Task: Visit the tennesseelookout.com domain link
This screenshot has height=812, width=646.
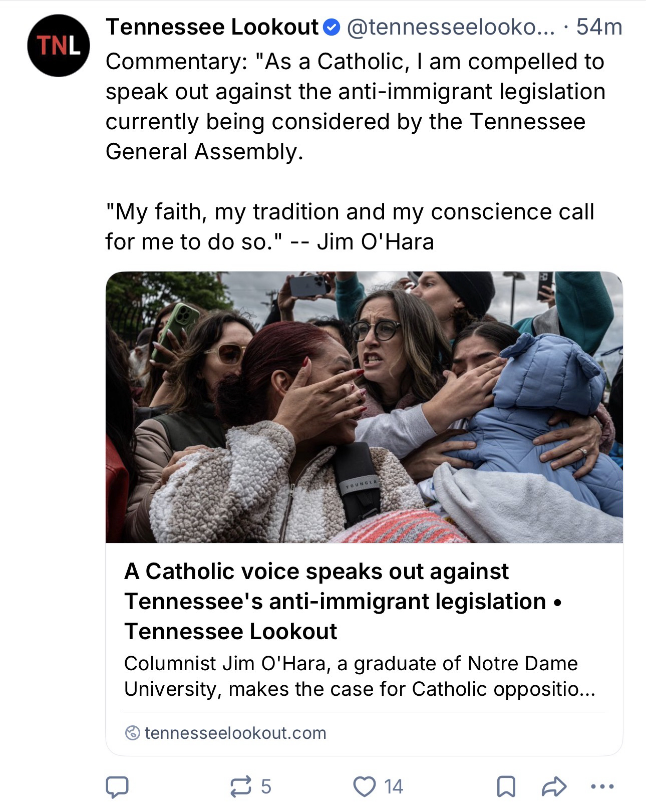Action: [x=235, y=733]
